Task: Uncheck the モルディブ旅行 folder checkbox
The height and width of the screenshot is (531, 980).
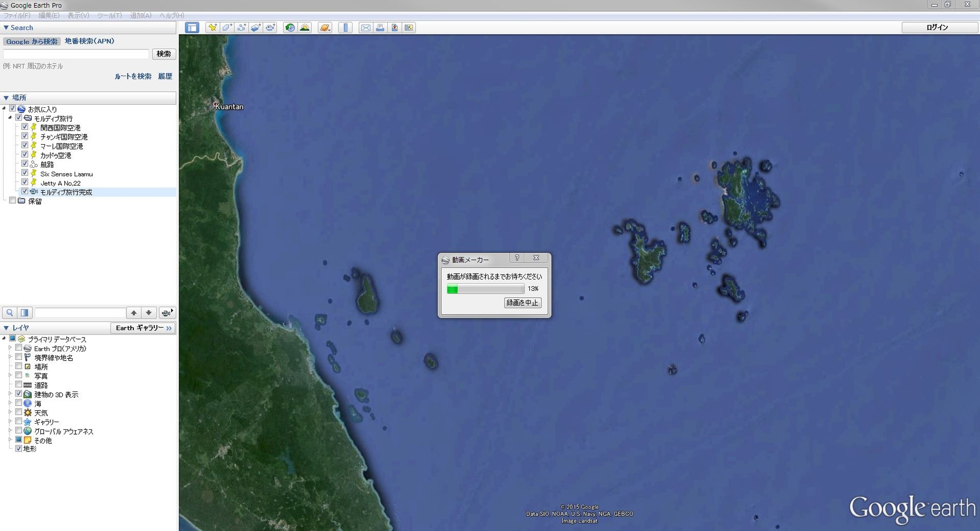Action: coord(19,118)
